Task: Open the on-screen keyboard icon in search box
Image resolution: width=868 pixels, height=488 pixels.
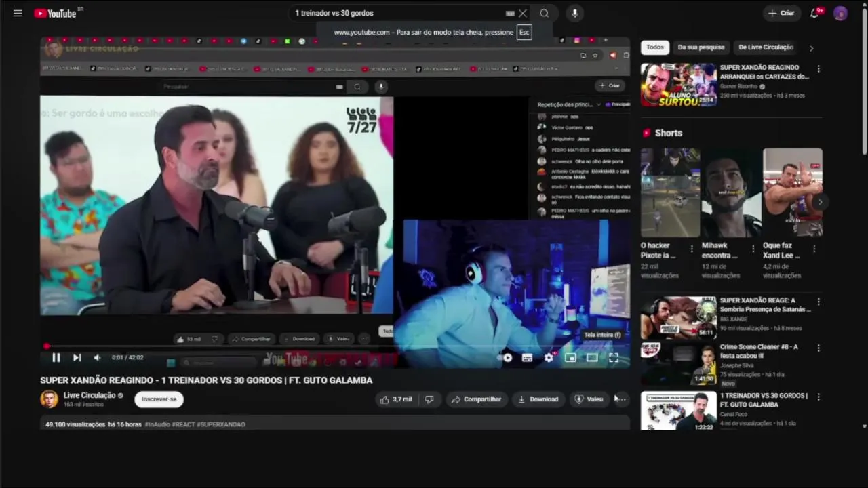Action: tap(510, 13)
